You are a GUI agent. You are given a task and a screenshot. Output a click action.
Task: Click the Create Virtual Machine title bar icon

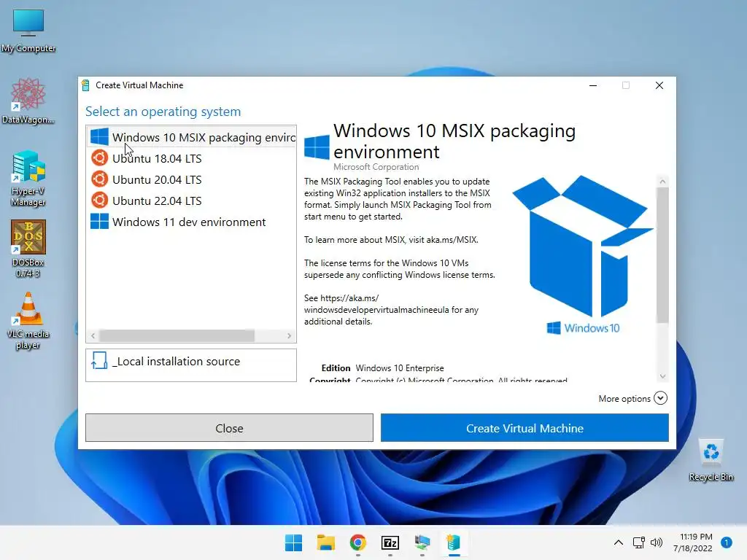tap(86, 85)
